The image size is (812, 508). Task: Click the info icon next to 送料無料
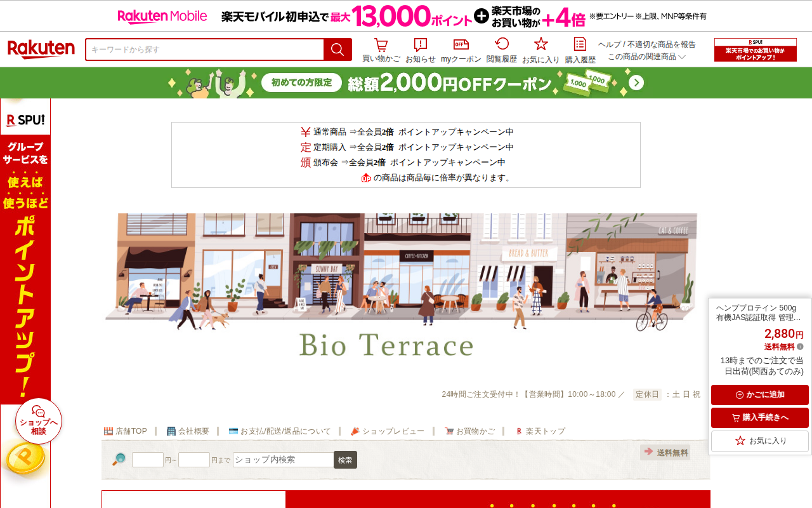pyautogui.click(x=800, y=347)
